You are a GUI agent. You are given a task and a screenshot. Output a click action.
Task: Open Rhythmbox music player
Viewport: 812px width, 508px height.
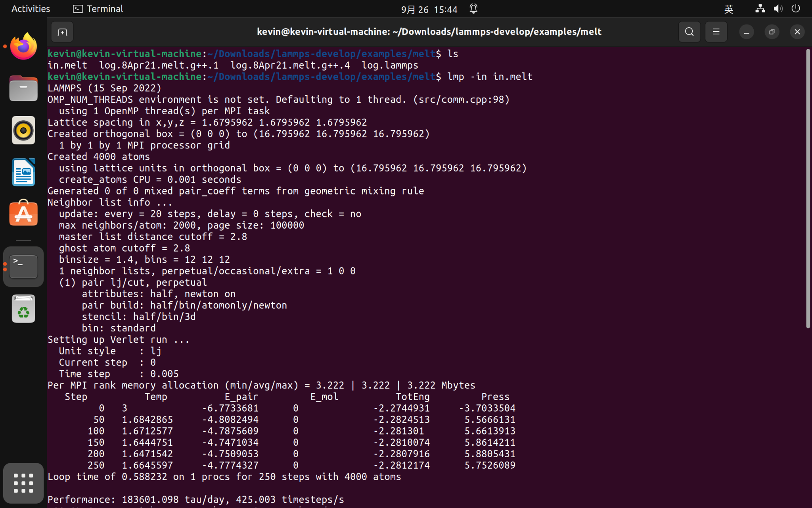(23, 130)
